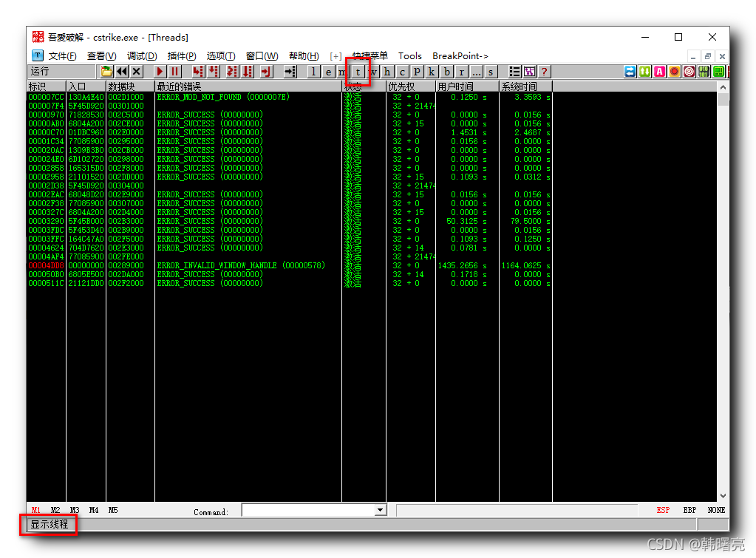
Task: Select the ESP stack mode label
Action: (663, 510)
